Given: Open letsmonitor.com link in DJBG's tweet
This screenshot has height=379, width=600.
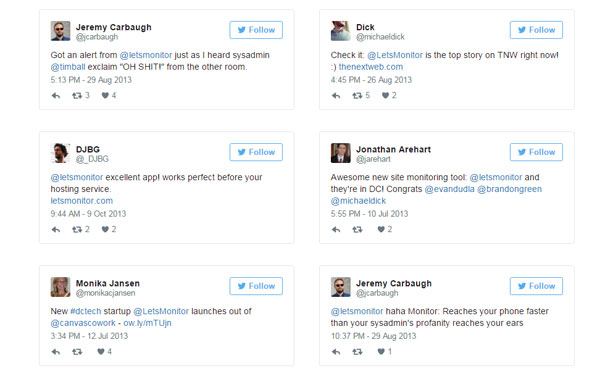Looking at the screenshot, I should point(82,201).
